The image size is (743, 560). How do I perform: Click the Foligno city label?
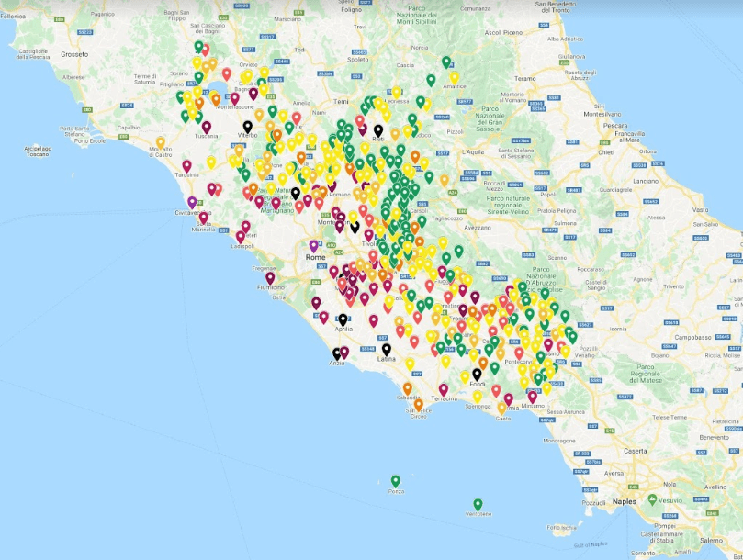[351, 9]
